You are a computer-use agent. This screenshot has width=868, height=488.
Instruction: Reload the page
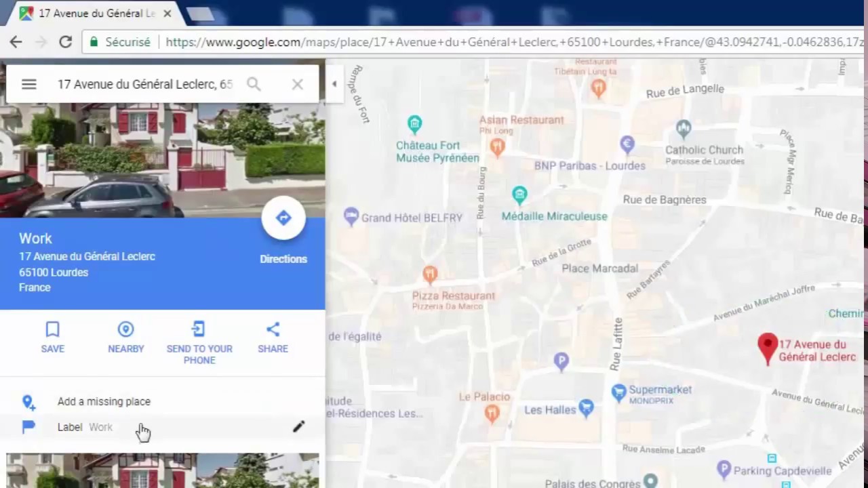point(66,42)
